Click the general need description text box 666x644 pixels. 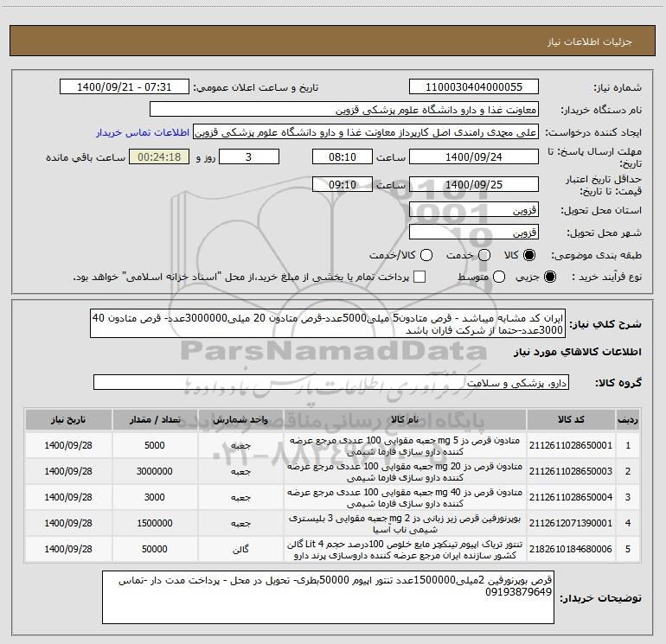(328, 324)
